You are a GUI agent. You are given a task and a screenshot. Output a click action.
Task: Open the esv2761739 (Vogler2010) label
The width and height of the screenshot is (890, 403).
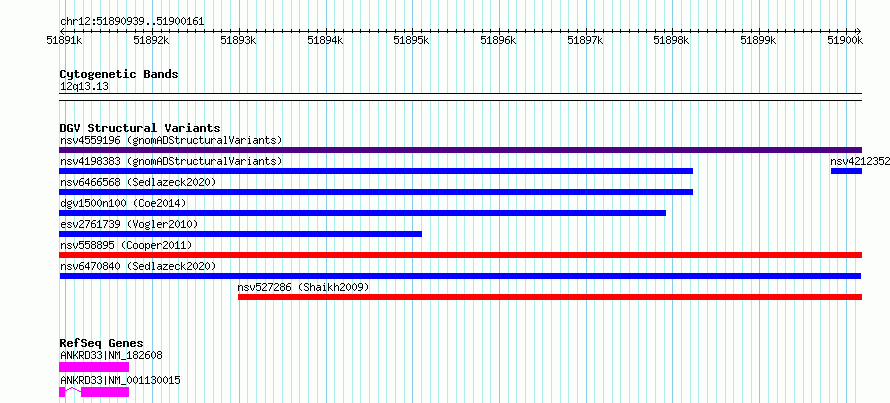pos(129,224)
